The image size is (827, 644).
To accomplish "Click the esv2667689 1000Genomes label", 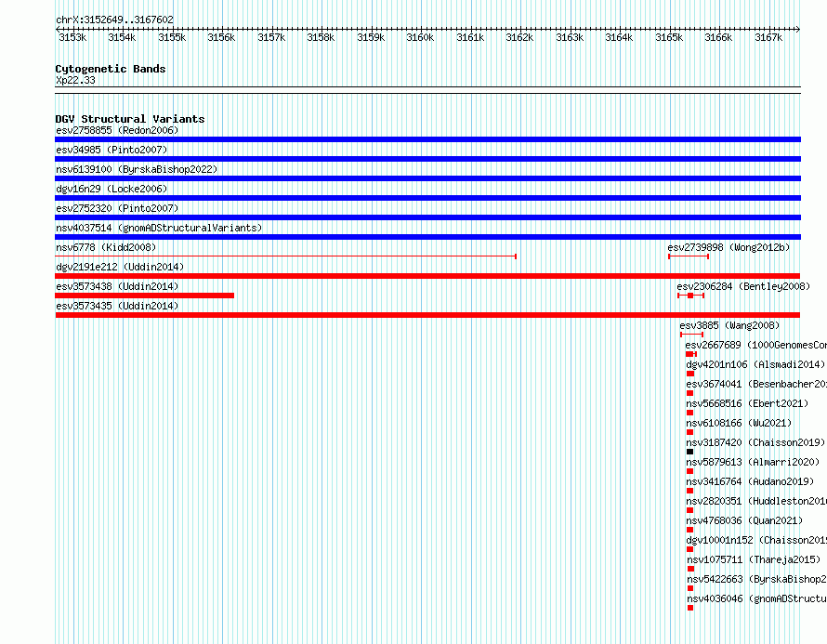I will point(756,345).
